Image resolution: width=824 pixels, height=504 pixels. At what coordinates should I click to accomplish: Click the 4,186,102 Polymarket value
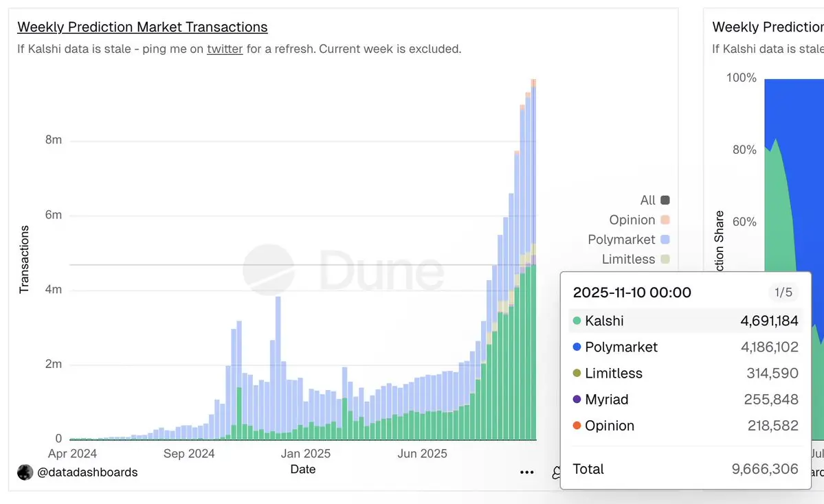point(770,347)
